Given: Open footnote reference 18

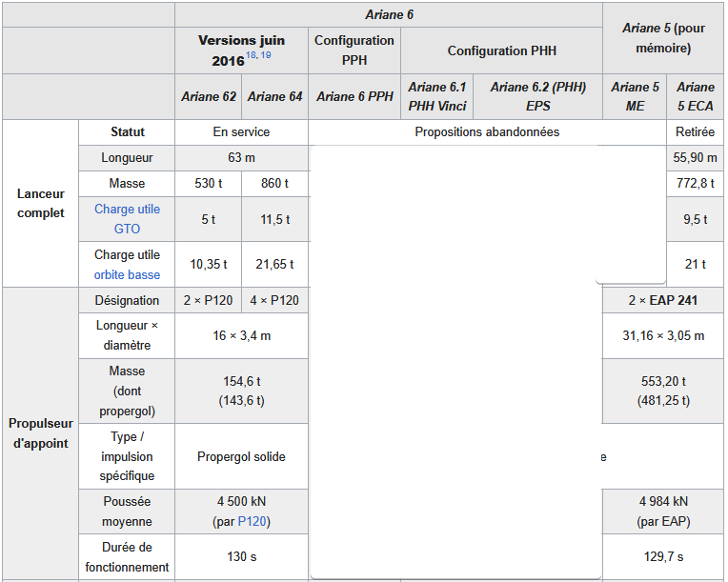Looking at the screenshot, I should [252, 56].
